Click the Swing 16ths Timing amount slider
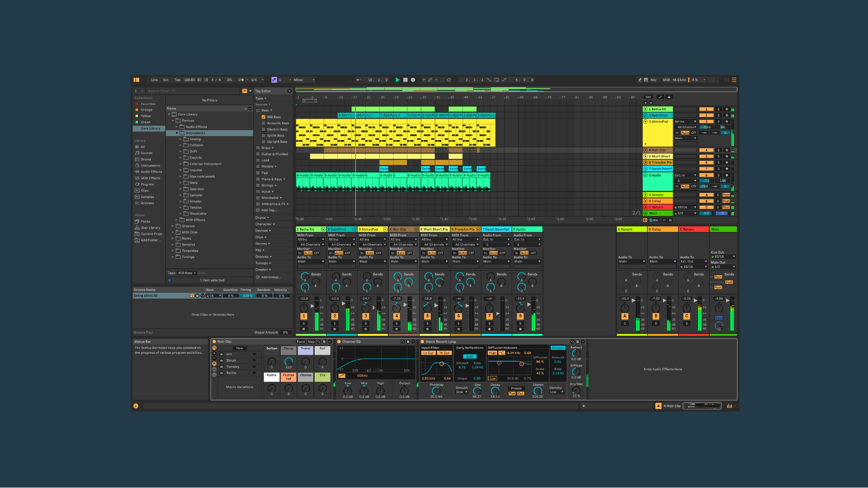868x488 pixels. click(247, 296)
